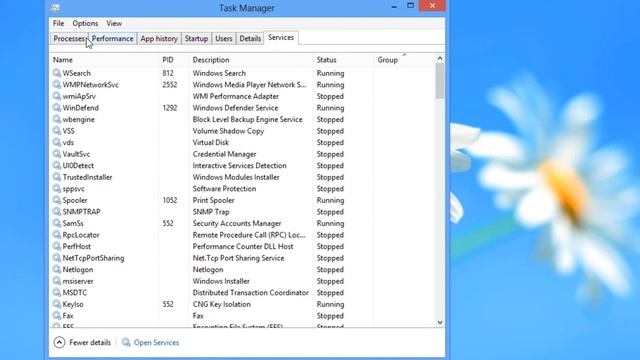Image resolution: width=640 pixels, height=360 pixels.
Task: Click the service icon next to WMPNetworkSvc
Action: pyautogui.click(x=57, y=84)
